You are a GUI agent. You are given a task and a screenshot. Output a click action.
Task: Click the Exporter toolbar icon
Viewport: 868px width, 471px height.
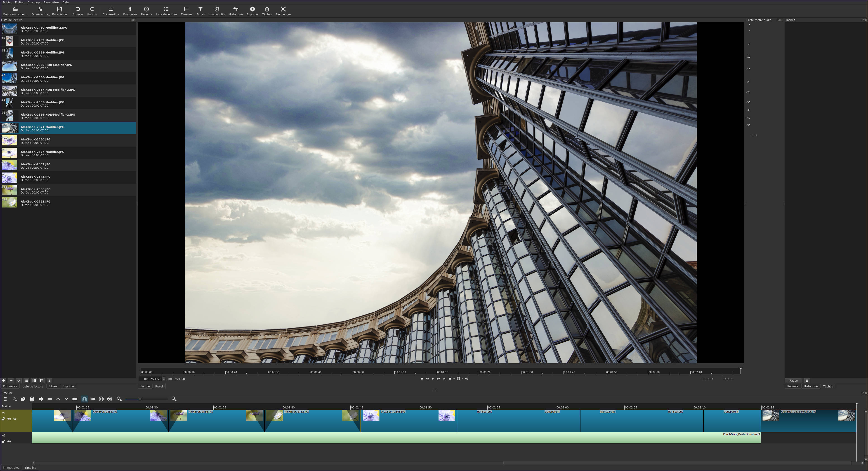(x=252, y=11)
